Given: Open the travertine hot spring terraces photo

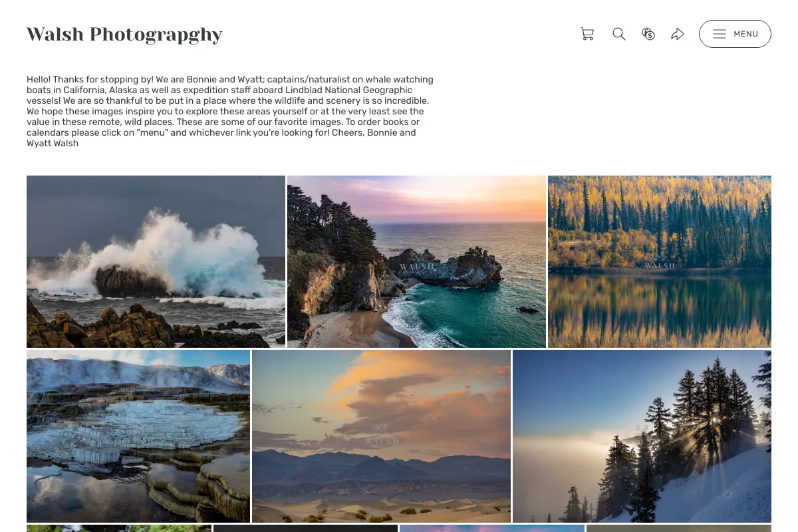Looking at the screenshot, I should (138, 436).
